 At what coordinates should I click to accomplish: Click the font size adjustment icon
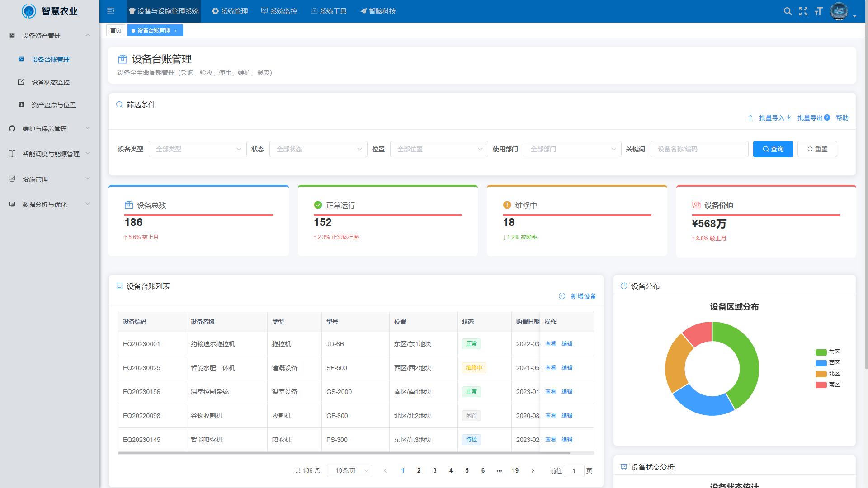818,11
